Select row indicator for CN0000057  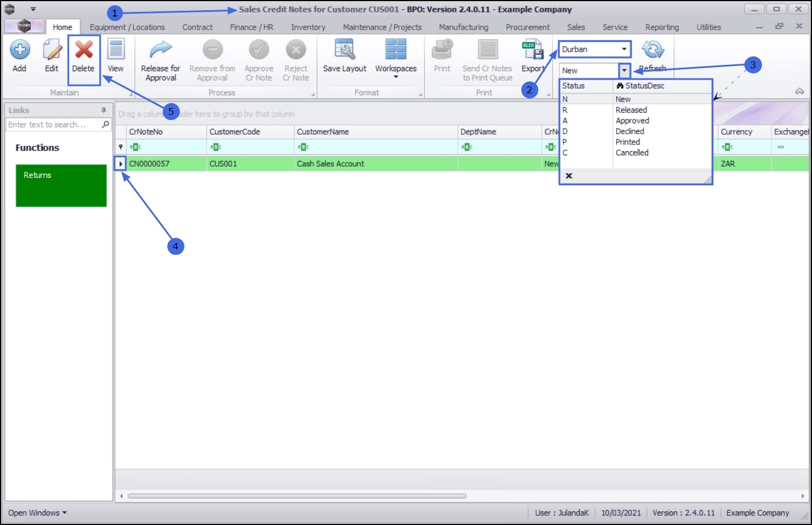121,164
